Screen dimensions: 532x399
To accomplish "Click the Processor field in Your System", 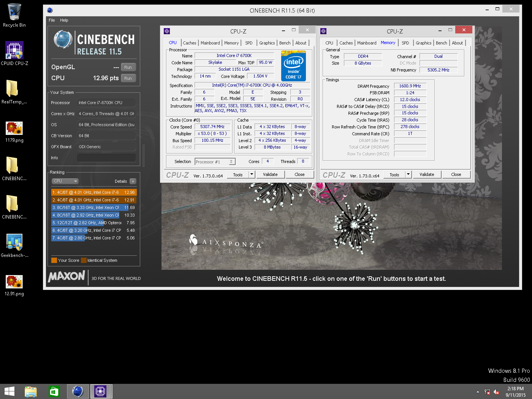I will tap(106, 103).
